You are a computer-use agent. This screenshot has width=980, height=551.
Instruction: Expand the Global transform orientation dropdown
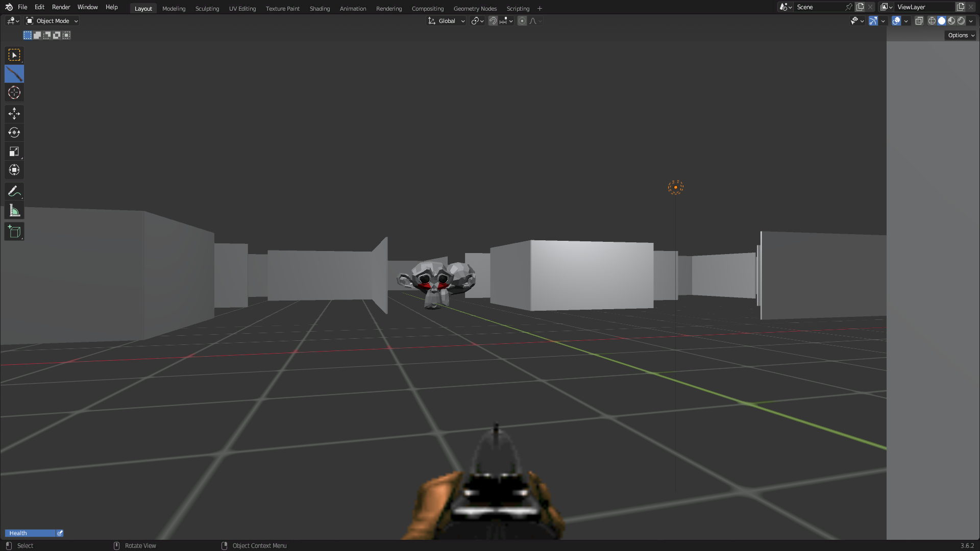click(447, 21)
